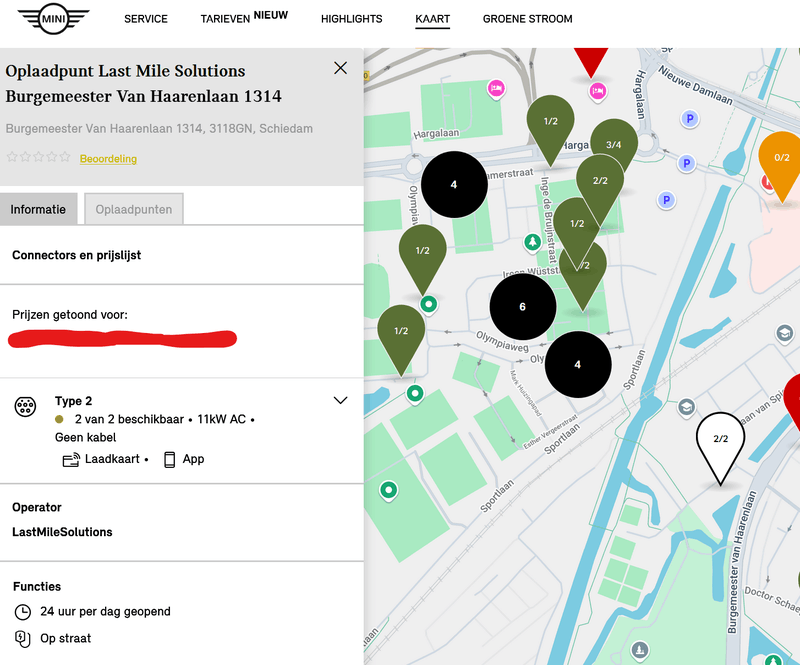This screenshot has width=800, height=665.
Task: Click the pink hotel icon under red pin
Action: pos(597,91)
